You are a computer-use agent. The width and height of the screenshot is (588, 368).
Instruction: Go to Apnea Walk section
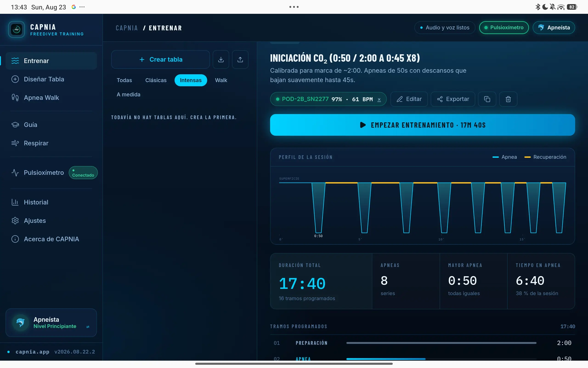tap(51, 98)
